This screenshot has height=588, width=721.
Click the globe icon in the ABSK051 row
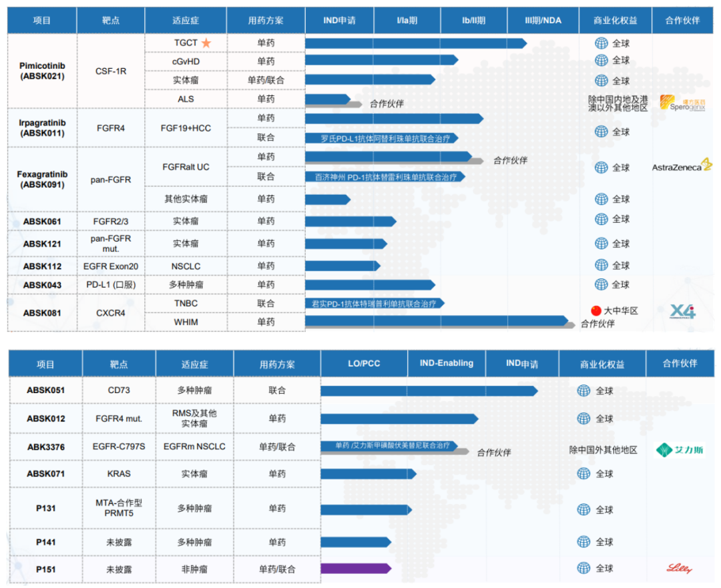[x=583, y=390]
